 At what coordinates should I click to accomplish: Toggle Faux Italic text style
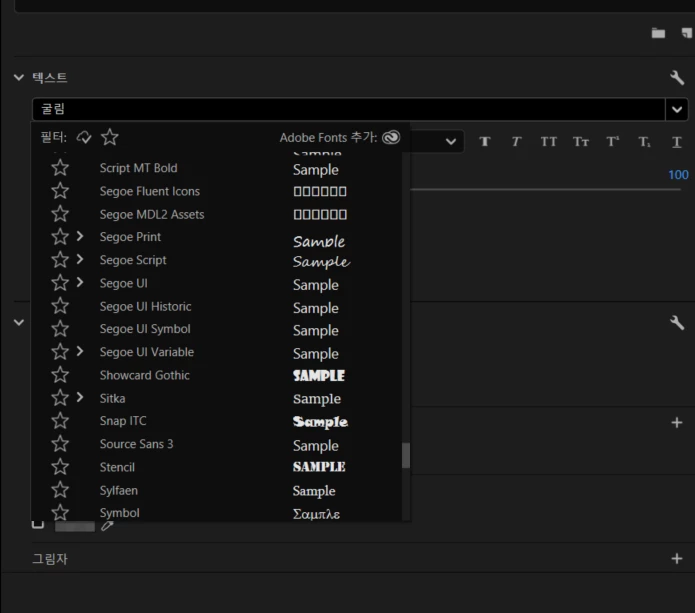click(x=516, y=142)
